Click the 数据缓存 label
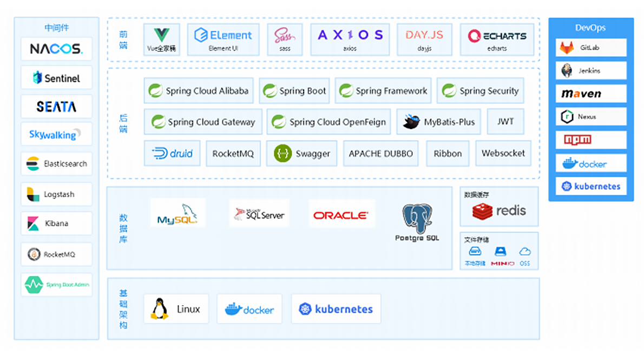 (476, 195)
